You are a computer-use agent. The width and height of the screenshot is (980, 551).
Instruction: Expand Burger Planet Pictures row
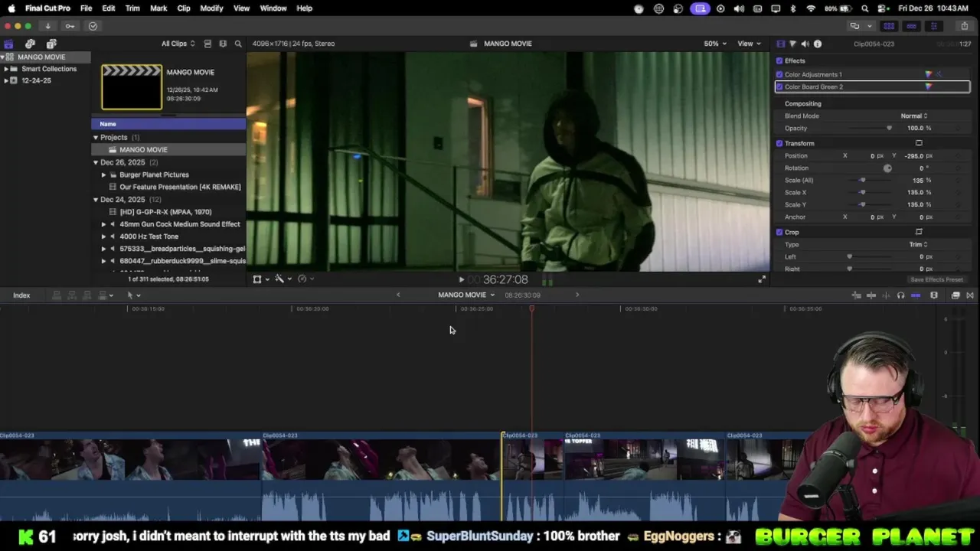pyautogui.click(x=104, y=174)
